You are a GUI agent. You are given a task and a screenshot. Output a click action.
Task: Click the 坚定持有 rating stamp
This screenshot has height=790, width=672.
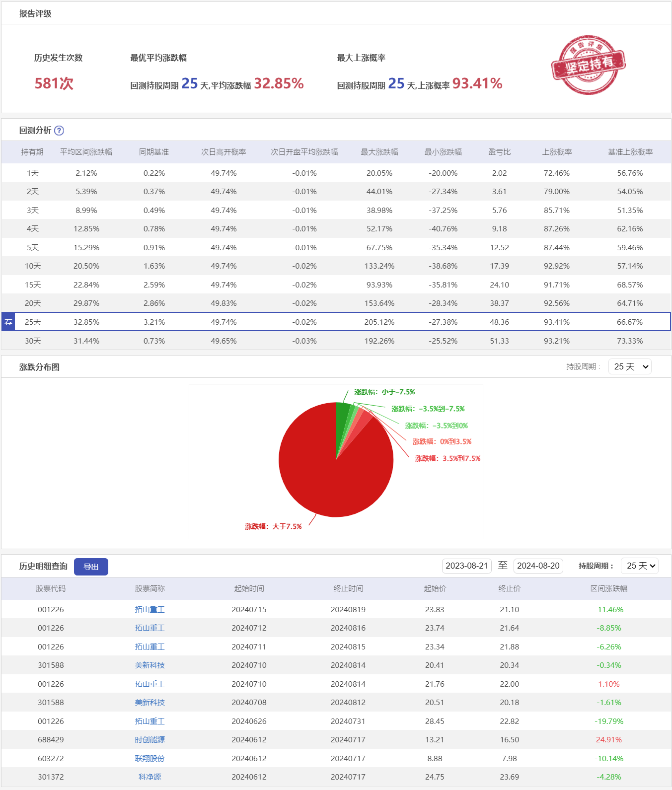(588, 65)
